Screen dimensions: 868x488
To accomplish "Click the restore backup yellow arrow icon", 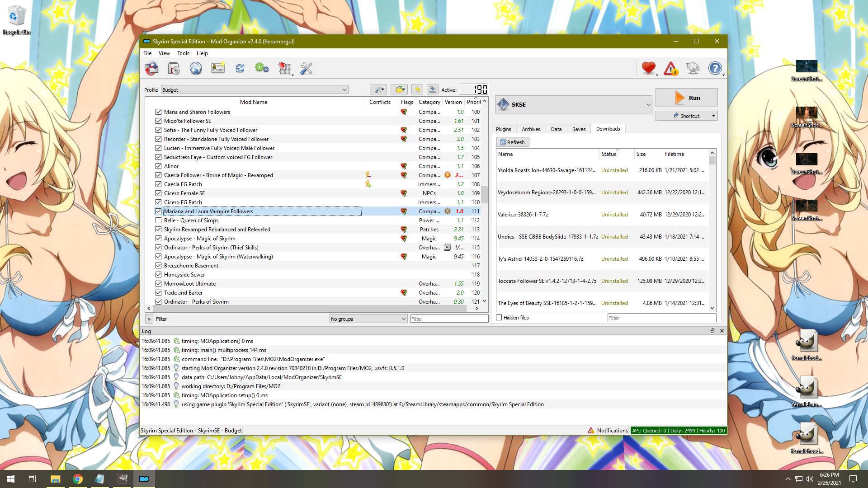I will [x=417, y=89].
